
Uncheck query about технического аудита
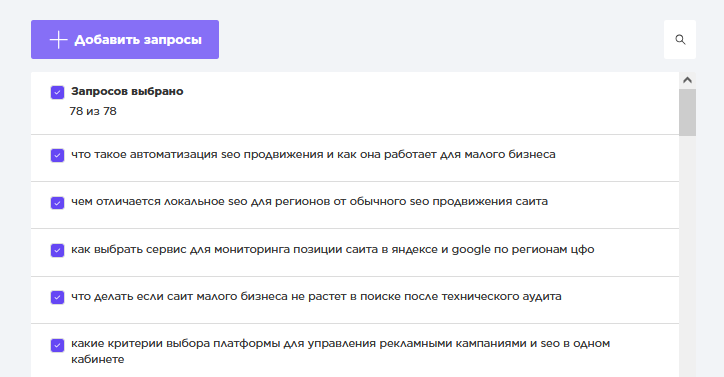57,297
